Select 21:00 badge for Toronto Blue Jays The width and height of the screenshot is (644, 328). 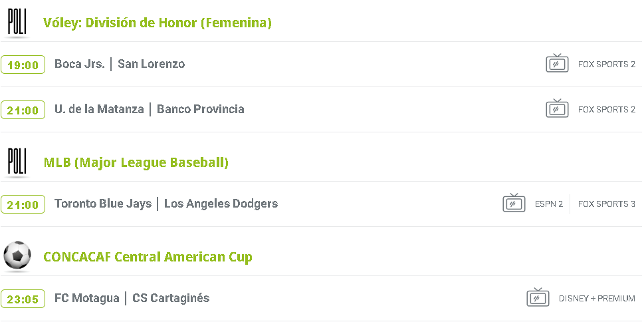23,204
